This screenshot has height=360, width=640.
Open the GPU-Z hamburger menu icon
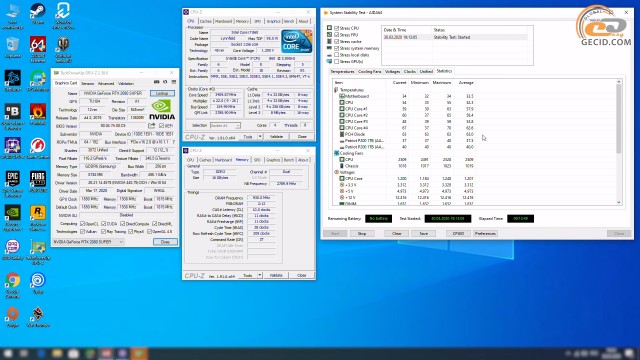click(173, 82)
